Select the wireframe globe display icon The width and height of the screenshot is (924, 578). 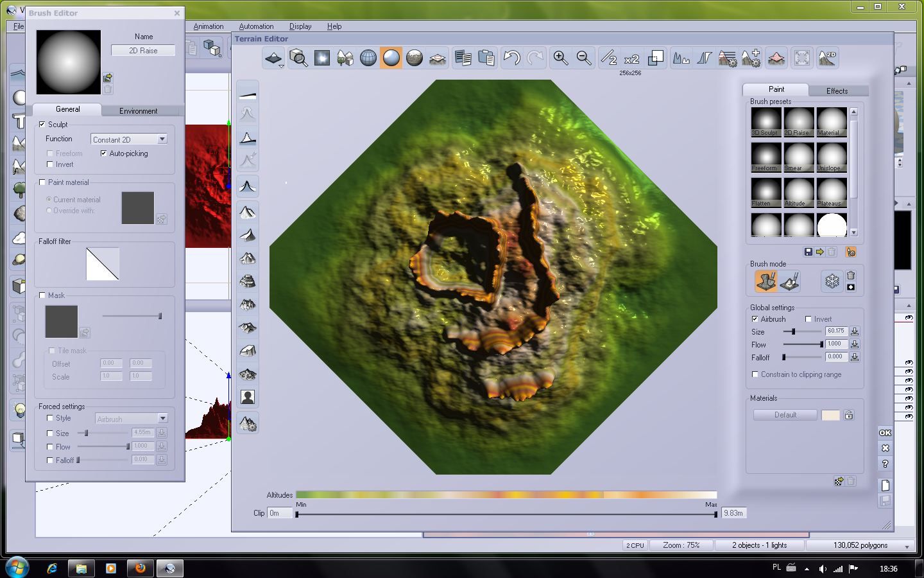[x=368, y=58]
